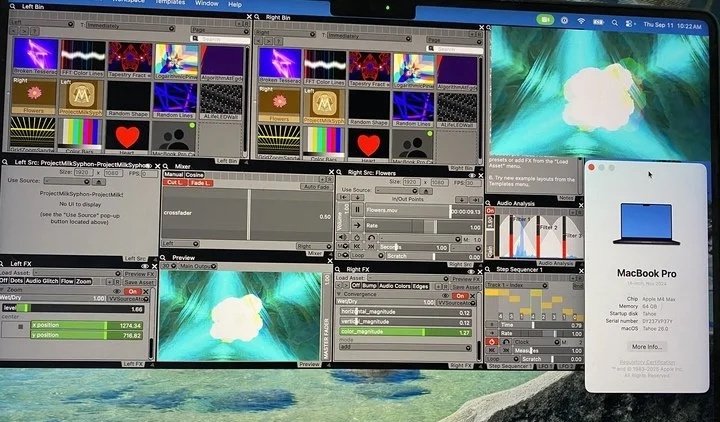Image resolution: width=720 pixels, height=422 pixels.
Task: Select Manual tab in Mixer
Action: (174, 174)
